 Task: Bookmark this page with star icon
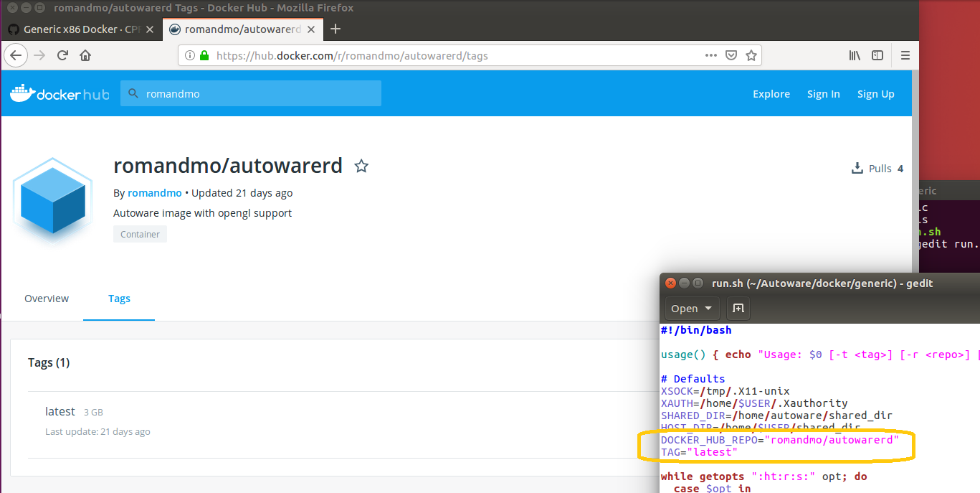click(x=751, y=55)
